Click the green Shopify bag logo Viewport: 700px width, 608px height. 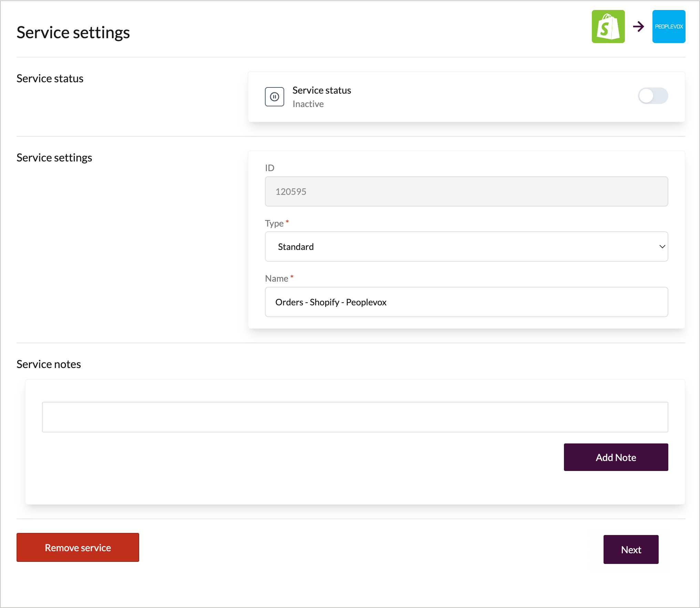608,27
